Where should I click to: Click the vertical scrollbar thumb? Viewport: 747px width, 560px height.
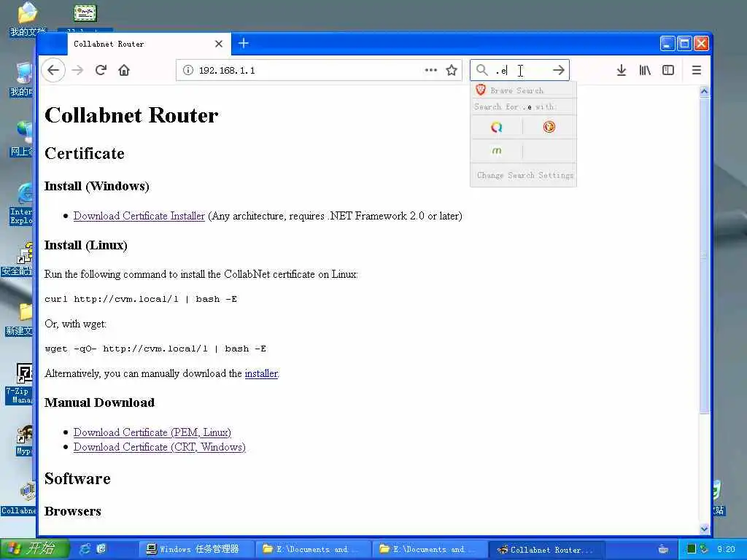[704, 254]
